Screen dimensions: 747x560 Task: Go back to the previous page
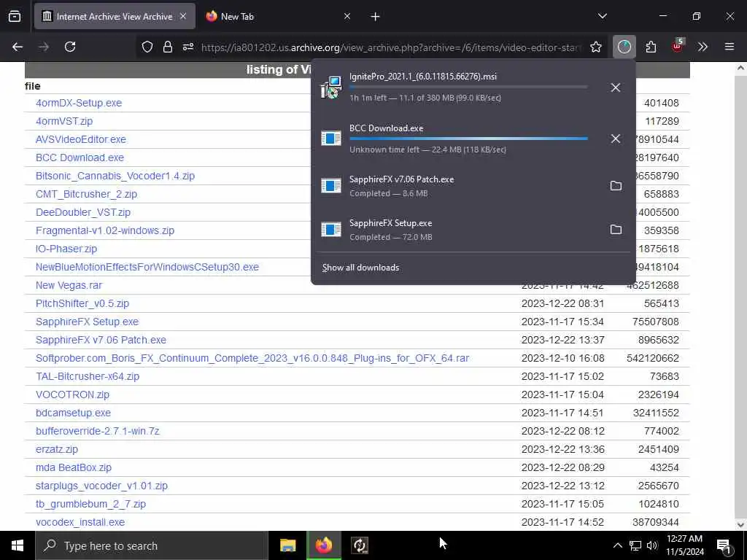click(18, 47)
